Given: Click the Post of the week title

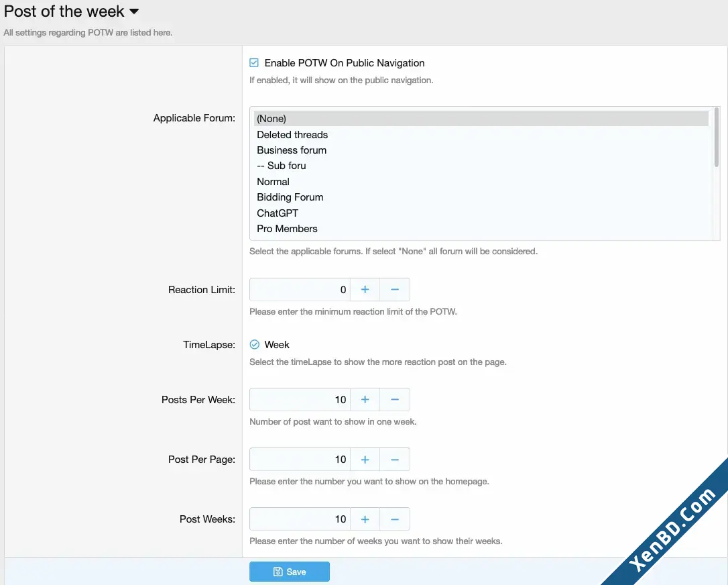Looking at the screenshot, I should click(x=64, y=11).
